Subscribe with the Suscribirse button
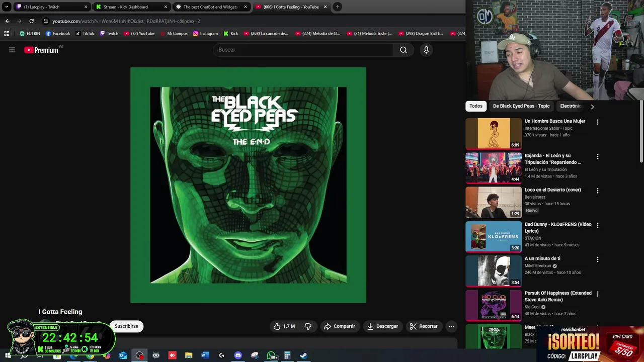Viewport: 644px width, 362px height. [x=126, y=326]
